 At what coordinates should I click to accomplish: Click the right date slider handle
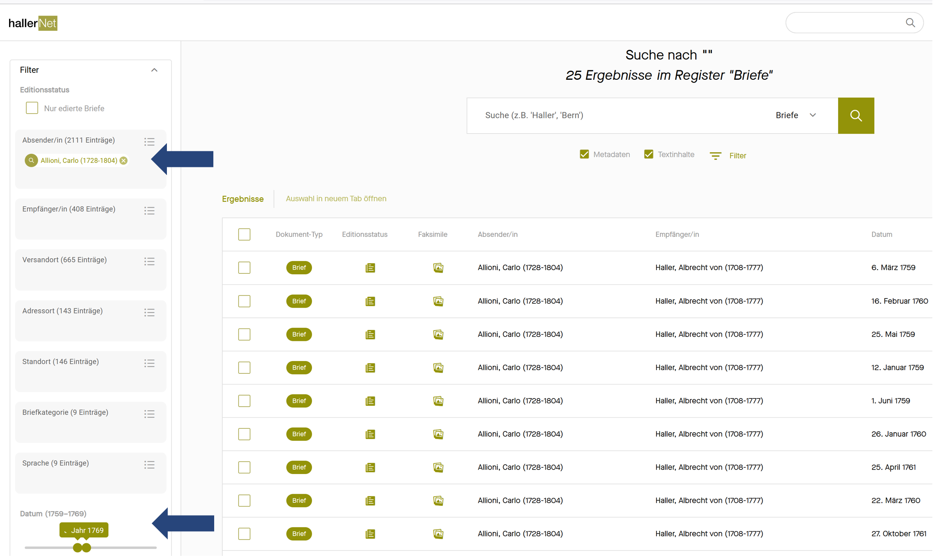[86, 548]
